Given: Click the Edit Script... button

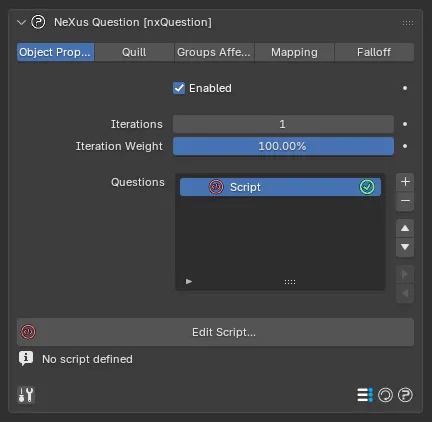Looking at the screenshot, I should click(x=215, y=332).
